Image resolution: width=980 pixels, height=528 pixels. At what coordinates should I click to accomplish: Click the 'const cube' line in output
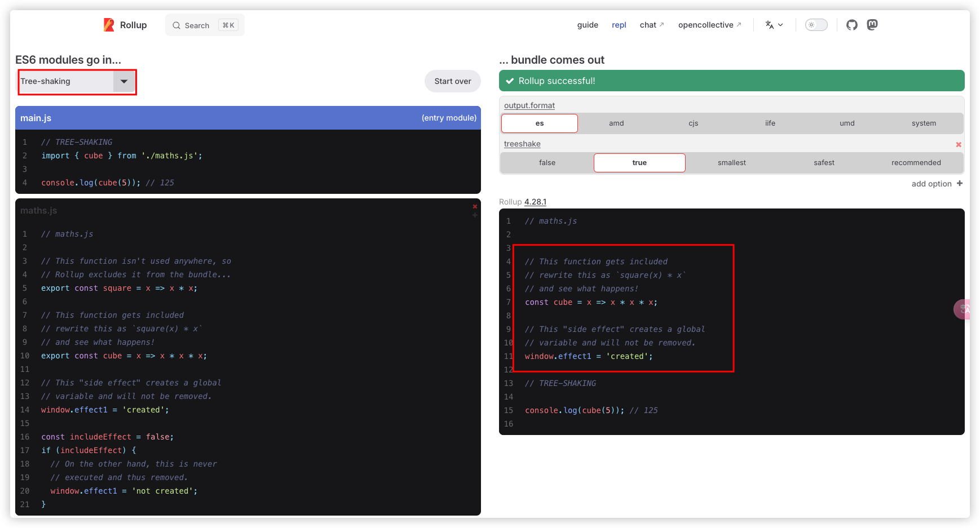(591, 302)
